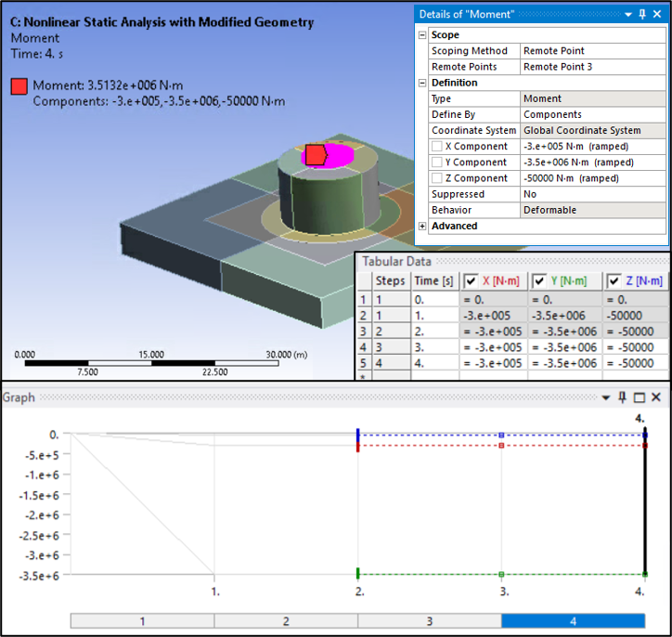Viewport: 672px width, 637px height.
Task: Uncheck the Y [N·m] column checkbox
Action: pos(539,281)
